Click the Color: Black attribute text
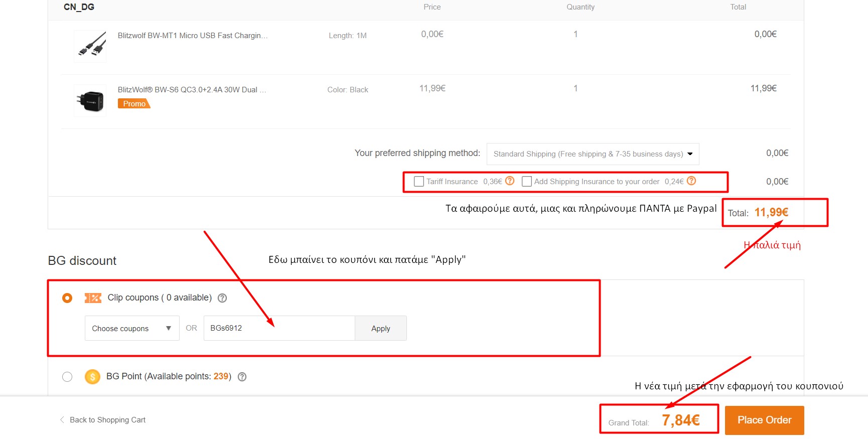Image resolution: width=868 pixels, height=439 pixels. coord(348,90)
